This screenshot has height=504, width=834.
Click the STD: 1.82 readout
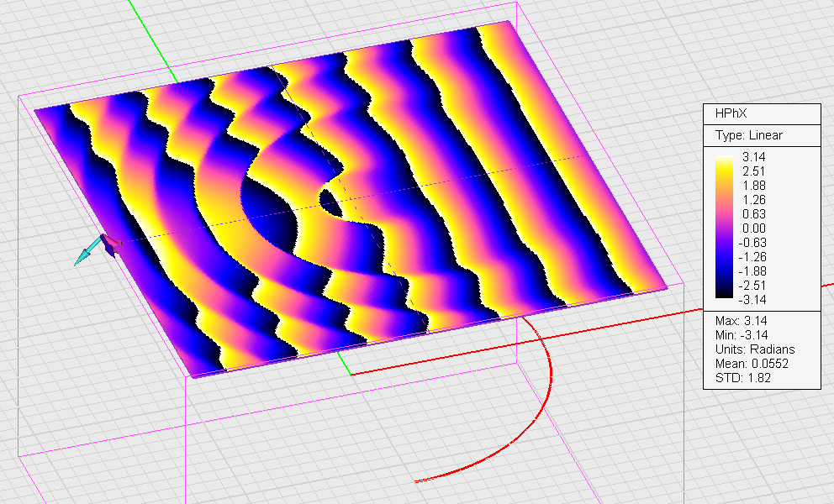click(x=737, y=378)
